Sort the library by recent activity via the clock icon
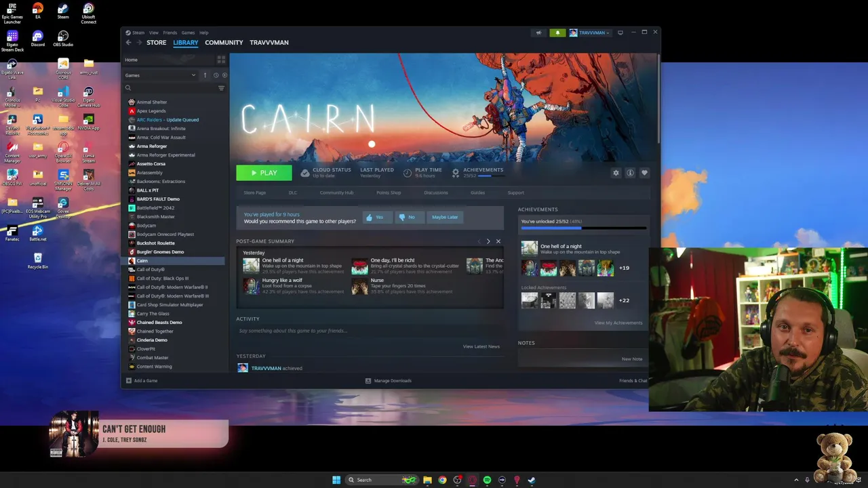 [216, 75]
